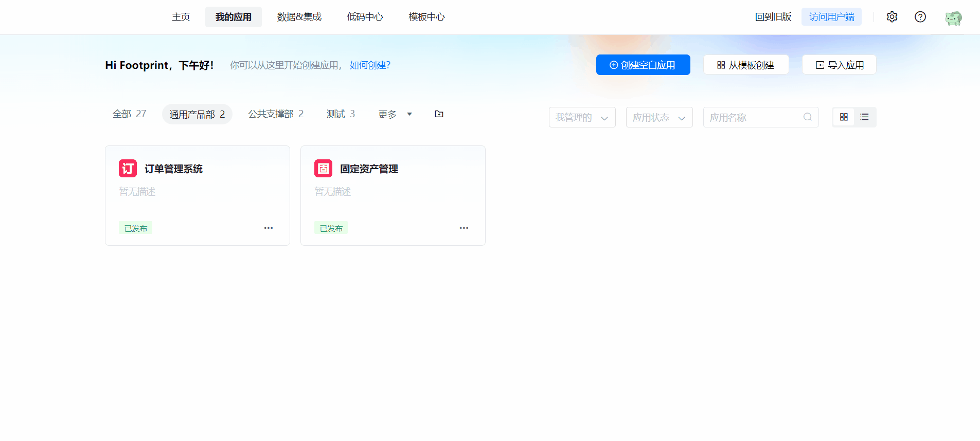This screenshot has height=441, width=980.
Task: Open the help question mark icon
Action: point(920,17)
